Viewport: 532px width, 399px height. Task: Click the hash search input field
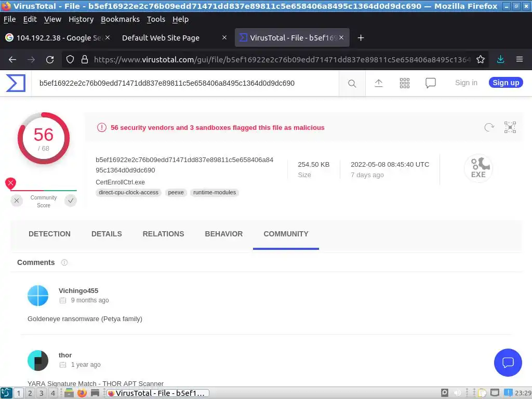pos(185,84)
